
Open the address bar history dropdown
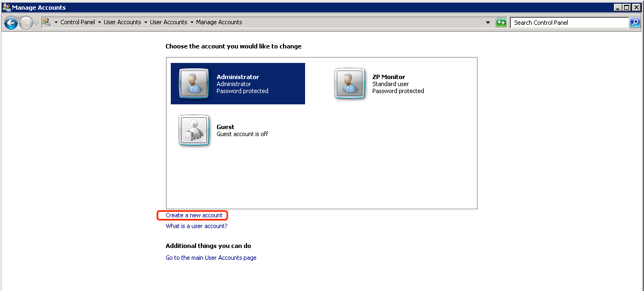pos(488,23)
